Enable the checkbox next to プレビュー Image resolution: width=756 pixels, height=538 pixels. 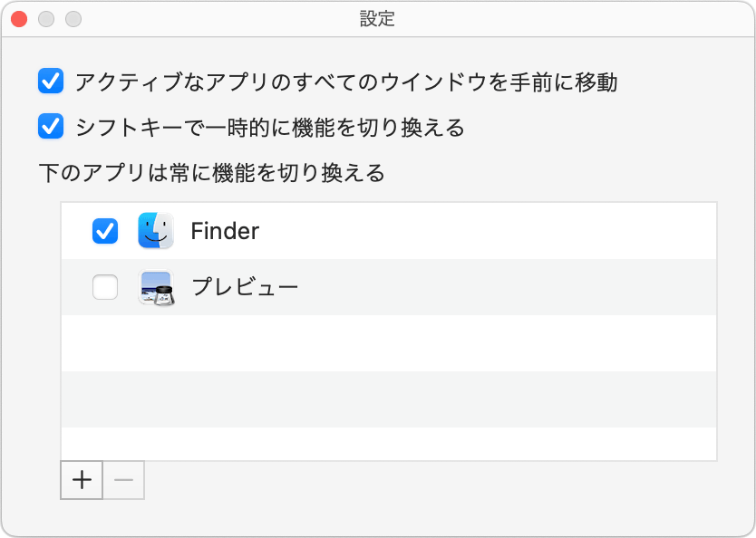pyautogui.click(x=104, y=286)
